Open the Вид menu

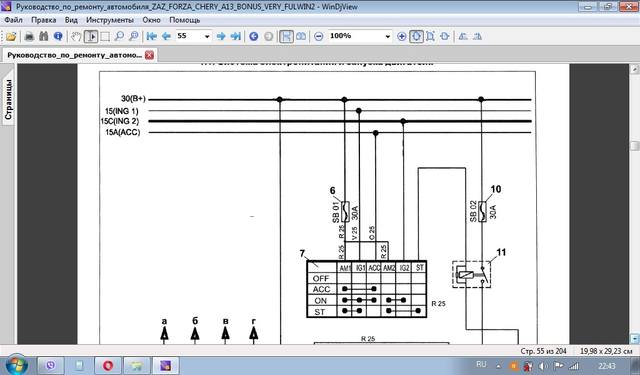pos(71,20)
